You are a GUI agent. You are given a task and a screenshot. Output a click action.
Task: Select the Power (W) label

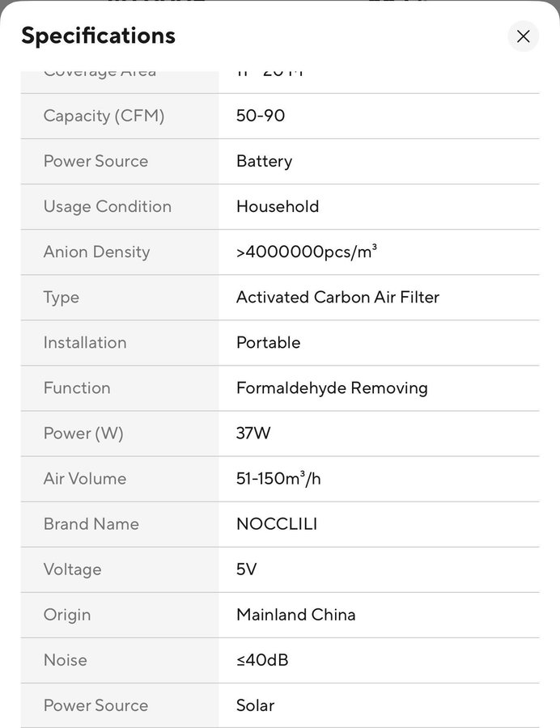point(83,433)
